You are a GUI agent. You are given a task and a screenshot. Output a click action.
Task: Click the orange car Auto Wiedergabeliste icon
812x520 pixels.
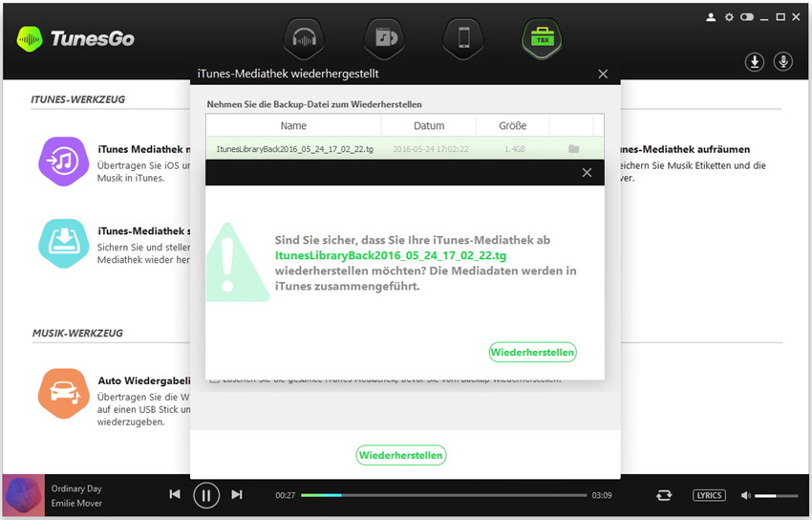pos(64,394)
